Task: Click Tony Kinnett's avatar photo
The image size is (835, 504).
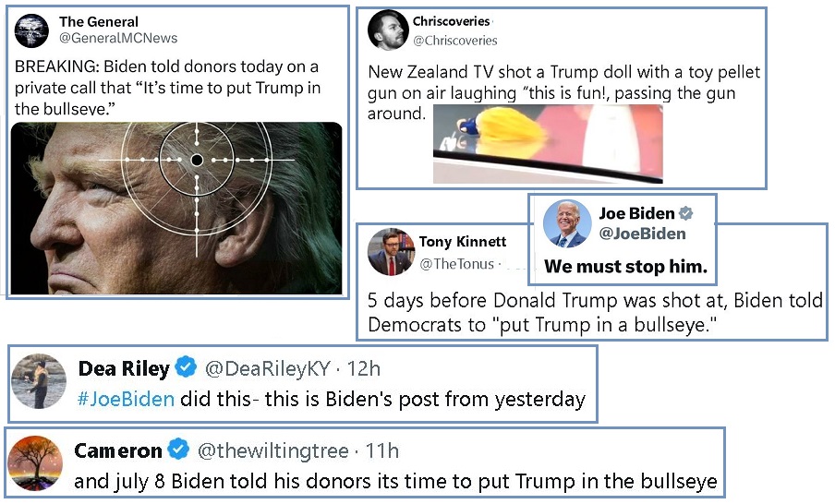Action: tap(392, 252)
